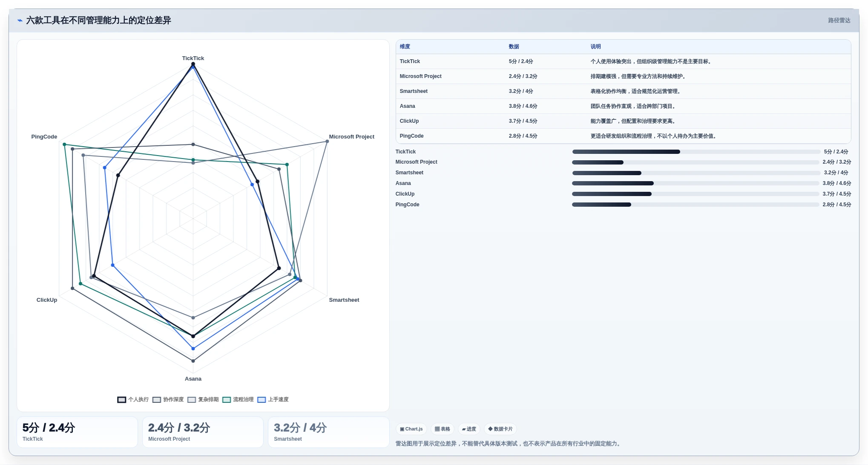
Task: Click the 数据卡片 tag chip
Action: (500, 429)
